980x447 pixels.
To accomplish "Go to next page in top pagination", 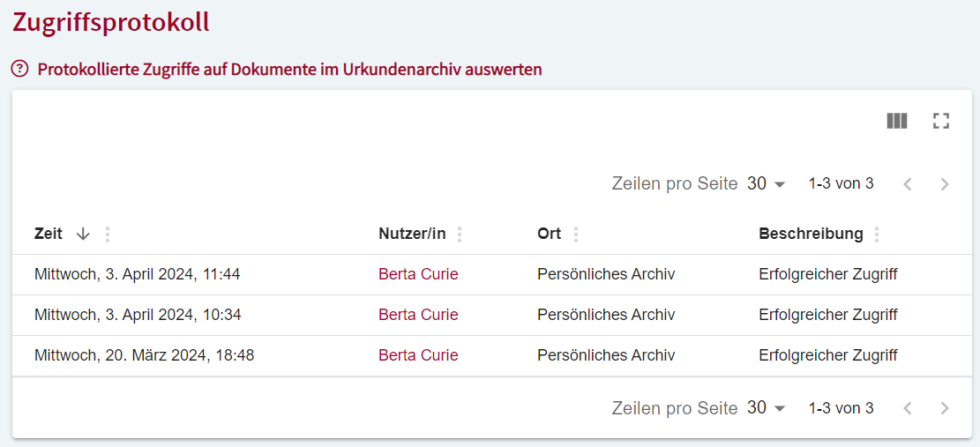I will (x=945, y=184).
